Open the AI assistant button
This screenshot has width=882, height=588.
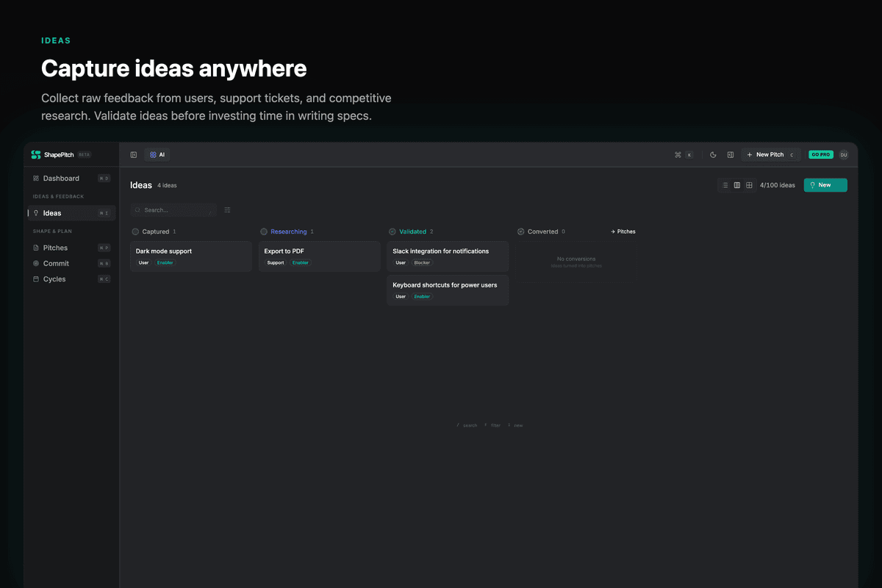(x=157, y=155)
